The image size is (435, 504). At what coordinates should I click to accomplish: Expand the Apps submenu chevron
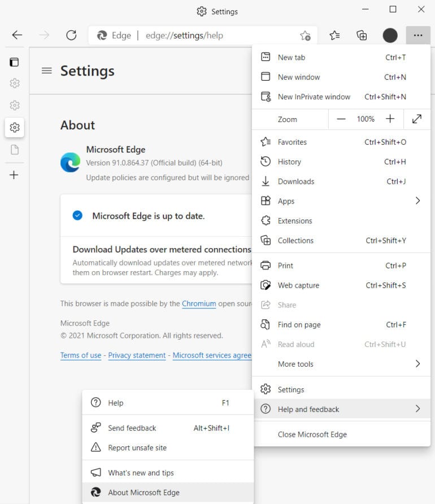coord(417,201)
